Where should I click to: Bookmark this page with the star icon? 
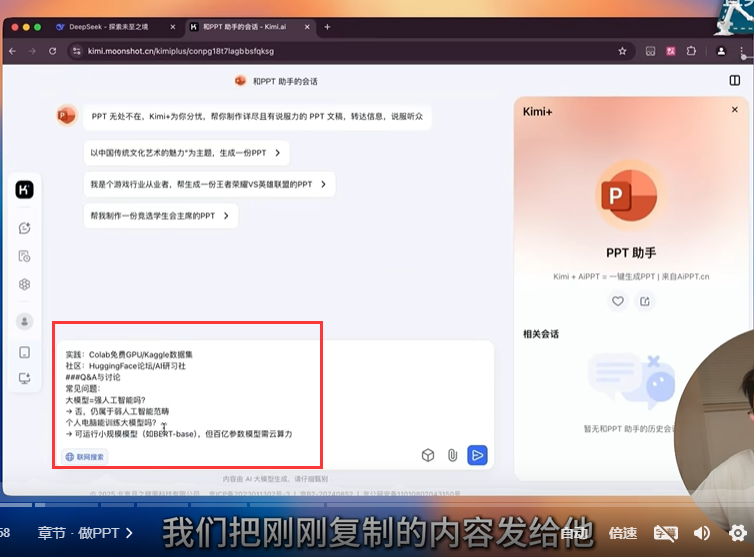(622, 51)
